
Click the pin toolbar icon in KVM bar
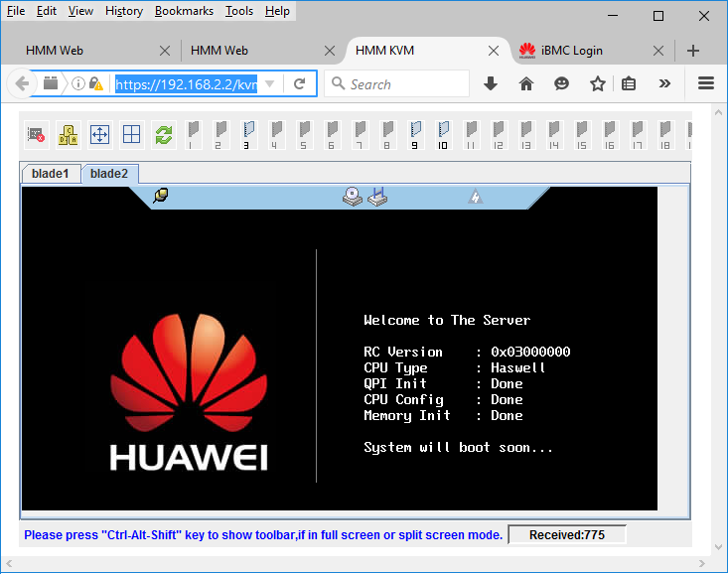[161, 196]
